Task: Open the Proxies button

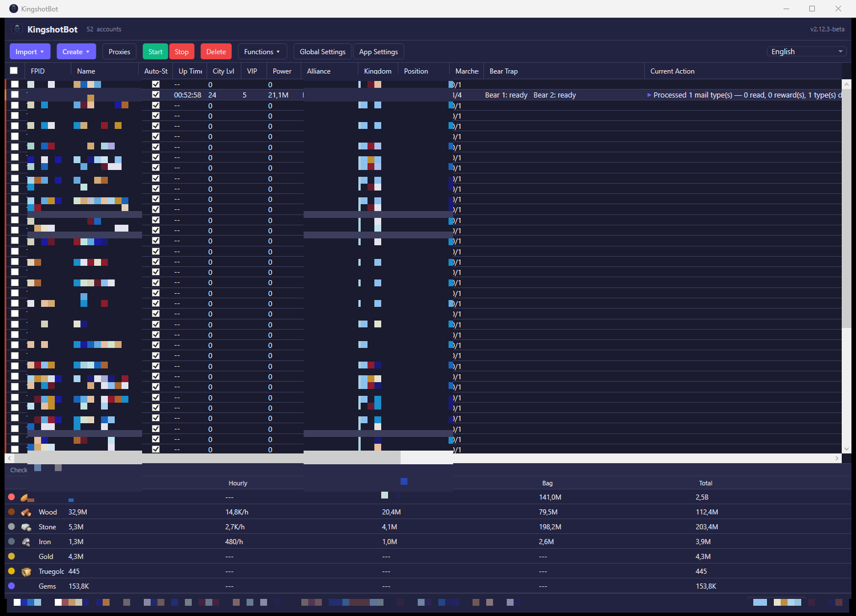Action: coord(119,51)
